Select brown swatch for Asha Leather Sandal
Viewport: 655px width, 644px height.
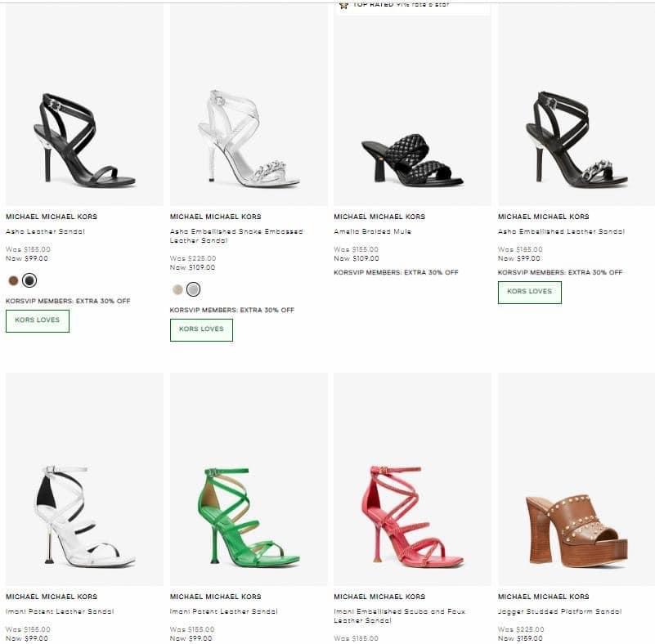tap(13, 280)
